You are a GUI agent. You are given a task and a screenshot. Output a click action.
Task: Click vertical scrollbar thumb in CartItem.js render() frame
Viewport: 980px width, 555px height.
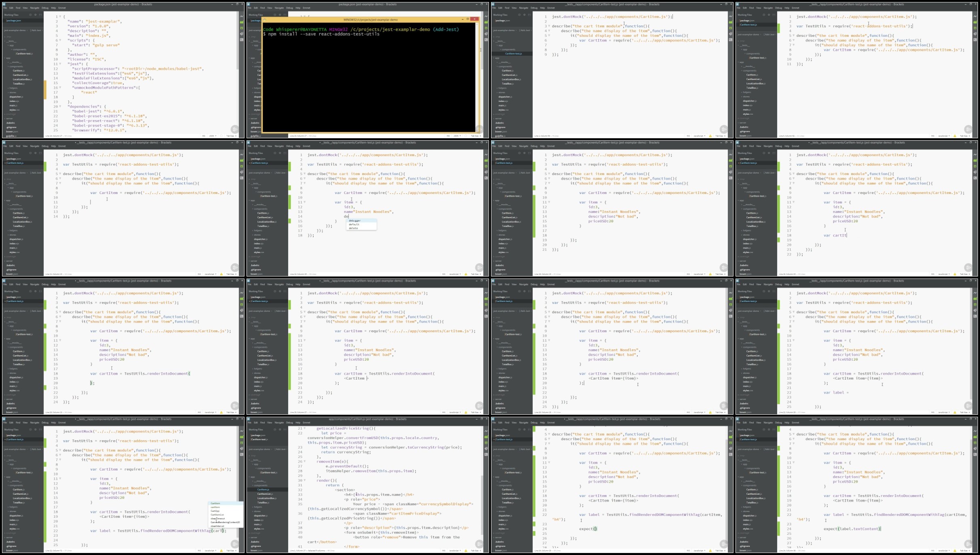click(482, 505)
